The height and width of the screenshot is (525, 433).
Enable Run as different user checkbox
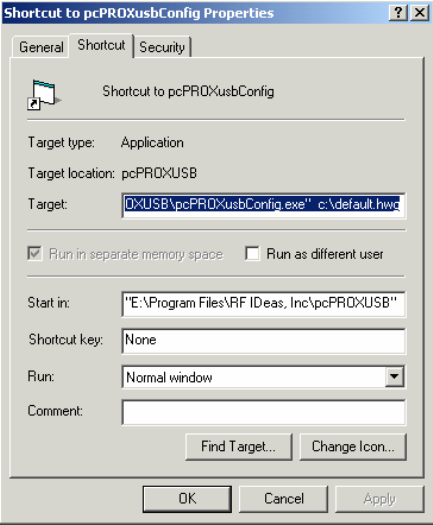point(252,253)
